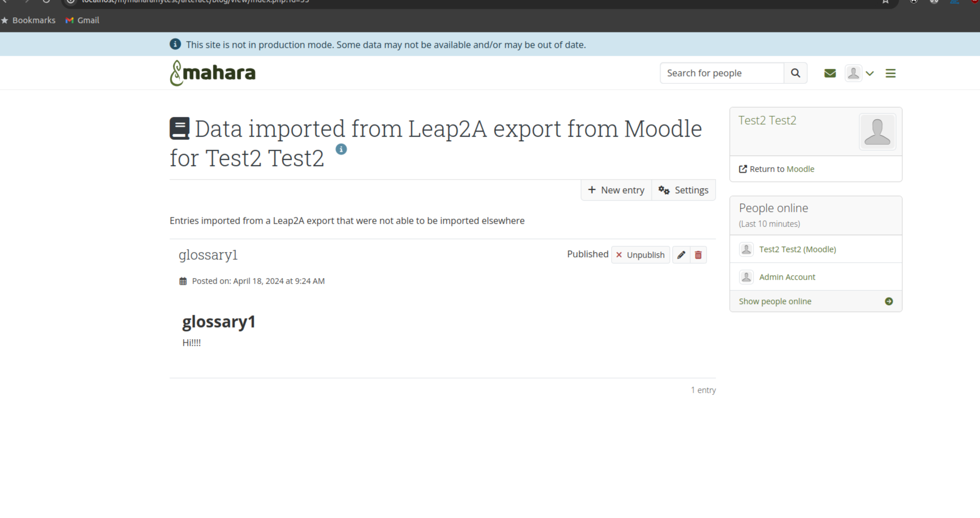Open the main hamburger menu
The image size is (980, 518).
(x=890, y=73)
